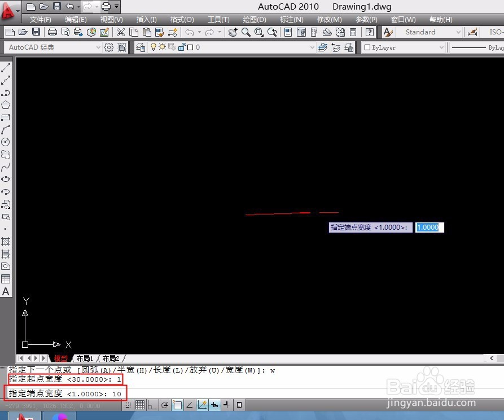Click the 1.0000 endpoint width input

coord(430,228)
